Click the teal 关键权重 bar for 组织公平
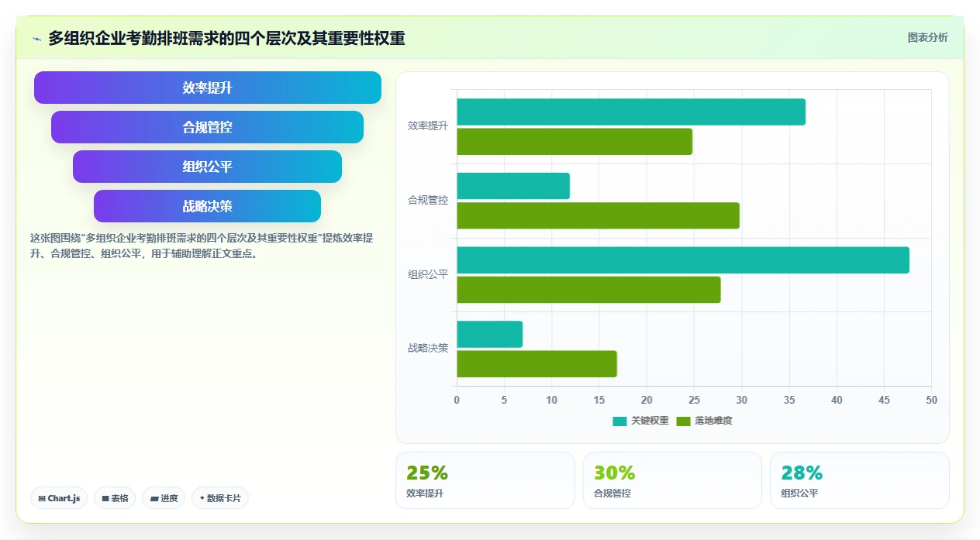The width and height of the screenshot is (980, 540). [x=683, y=260]
